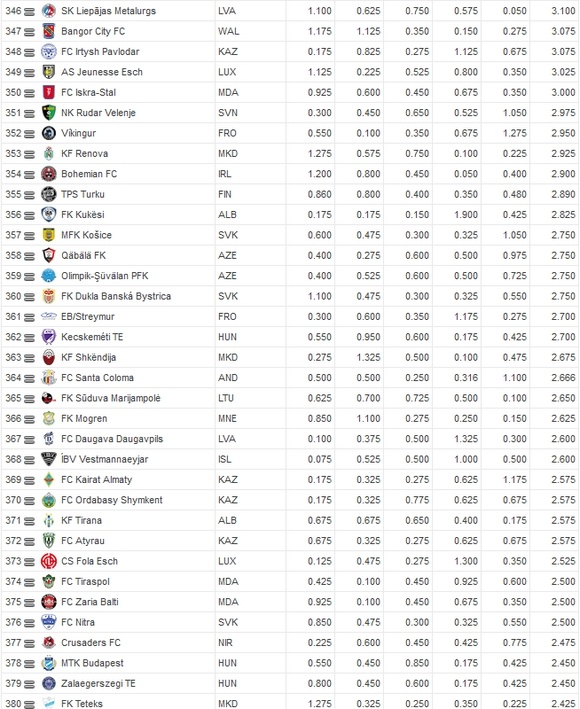Click the rank change icon beside 352

coord(29,134)
